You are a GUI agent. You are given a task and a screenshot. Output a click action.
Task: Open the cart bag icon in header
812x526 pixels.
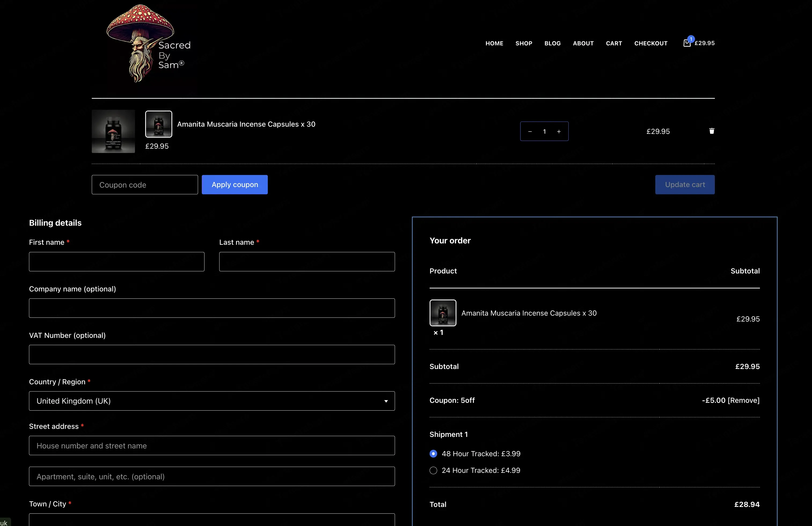pyautogui.click(x=687, y=43)
